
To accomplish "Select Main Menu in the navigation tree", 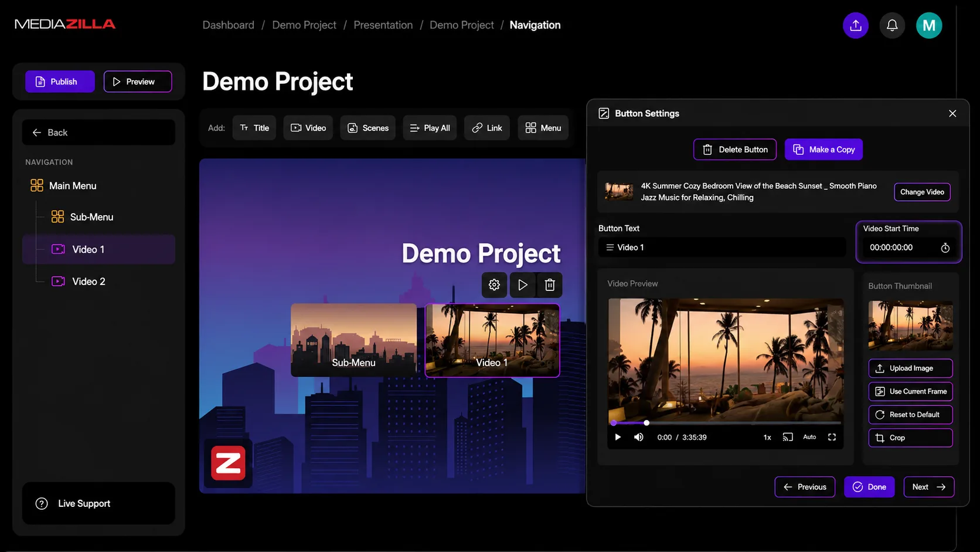I will pos(63,186).
